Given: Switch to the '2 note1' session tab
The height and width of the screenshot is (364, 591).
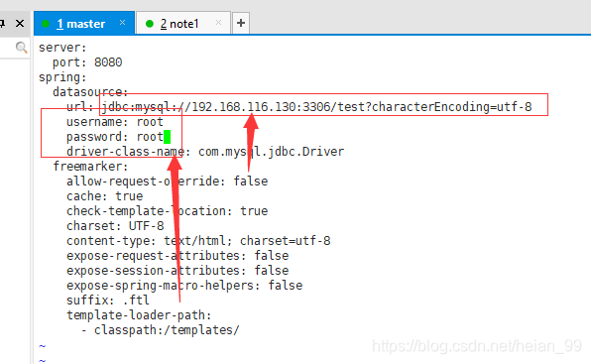Looking at the screenshot, I should [183, 24].
